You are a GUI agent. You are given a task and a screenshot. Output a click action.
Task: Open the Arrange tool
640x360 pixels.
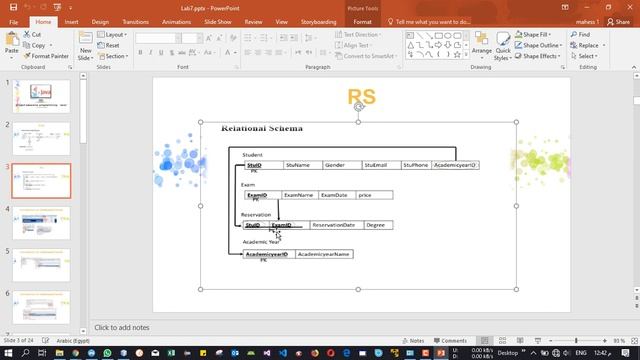tap(482, 44)
